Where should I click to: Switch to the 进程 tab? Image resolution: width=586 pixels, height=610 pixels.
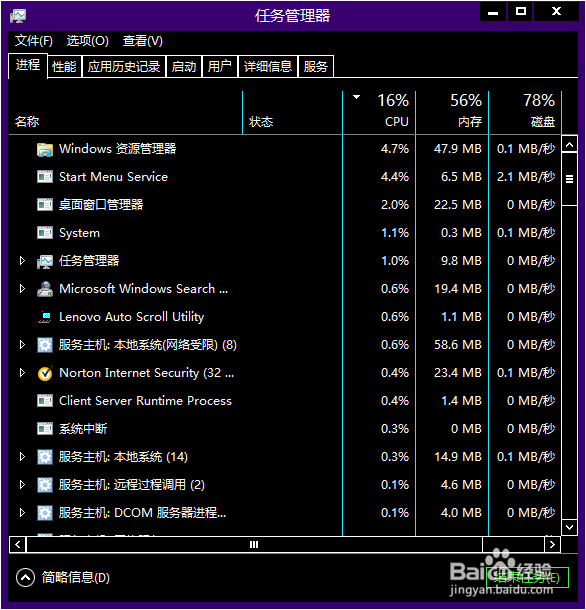click(x=28, y=65)
